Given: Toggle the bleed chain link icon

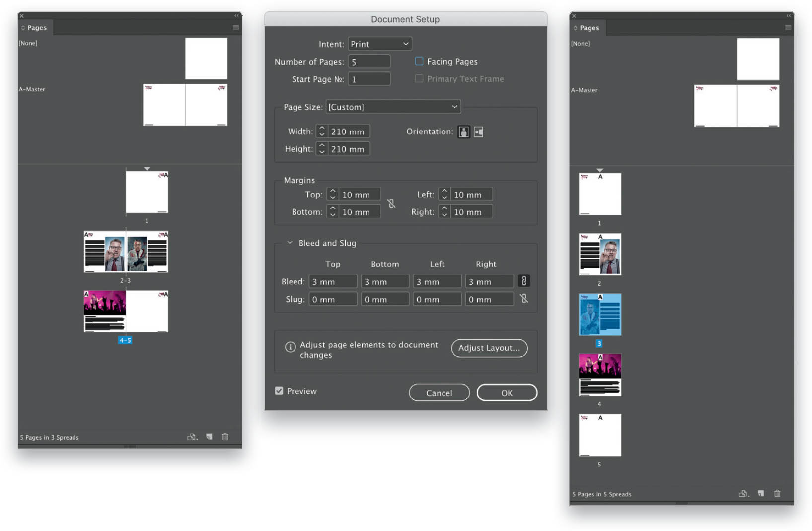Looking at the screenshot, I should pyautogui.click(x=524, y=281).
